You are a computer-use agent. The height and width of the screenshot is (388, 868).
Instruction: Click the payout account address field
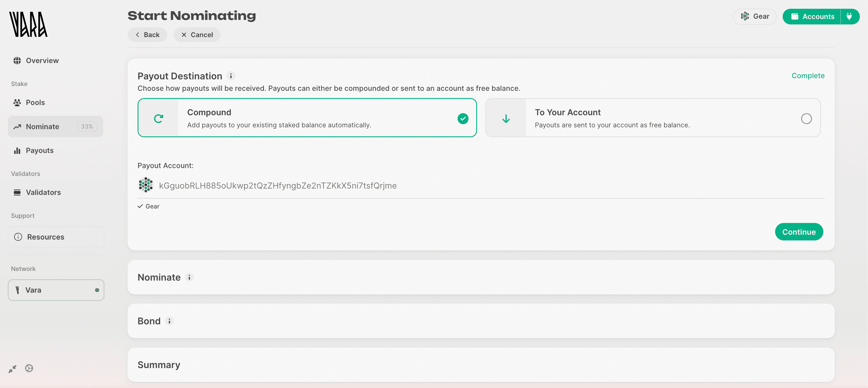click(278, 186)
